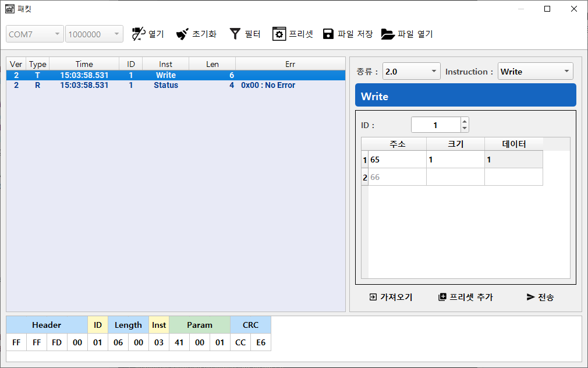Open the filter funnel icon
The image size is (588, 368).
click(x=235, y=34)
